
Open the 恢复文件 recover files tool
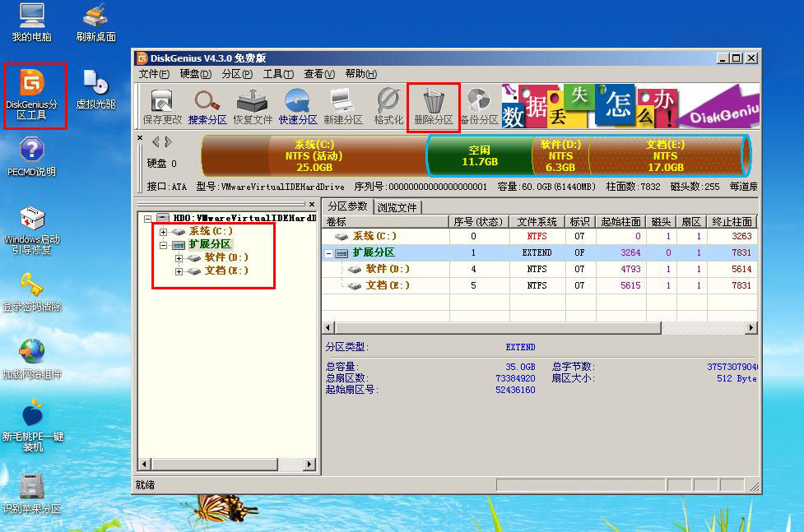click(x=253, y=107)
